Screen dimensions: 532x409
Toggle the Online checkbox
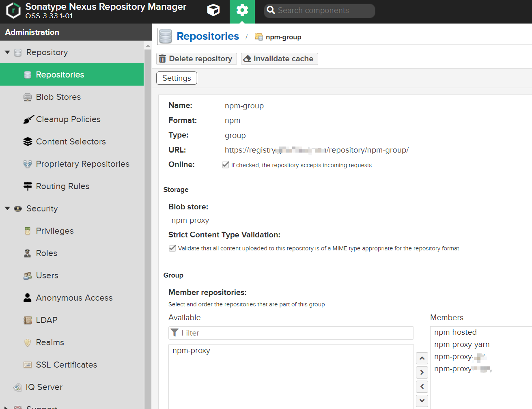(226, 165)
